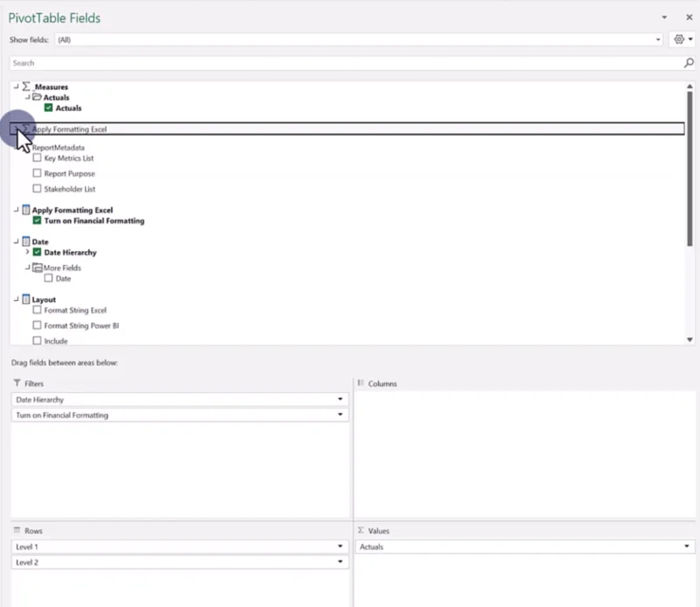
Task: Collapse the Apply Formatting Excel table
Action: click(16, 209)
